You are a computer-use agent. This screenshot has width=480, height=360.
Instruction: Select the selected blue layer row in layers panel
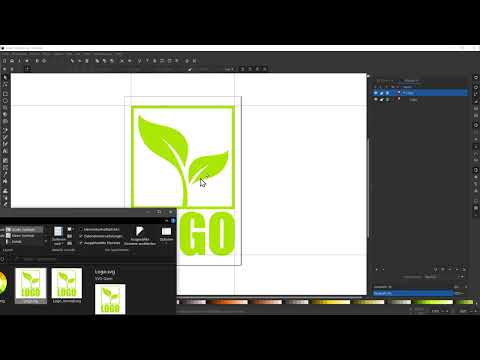pos(420,93)
